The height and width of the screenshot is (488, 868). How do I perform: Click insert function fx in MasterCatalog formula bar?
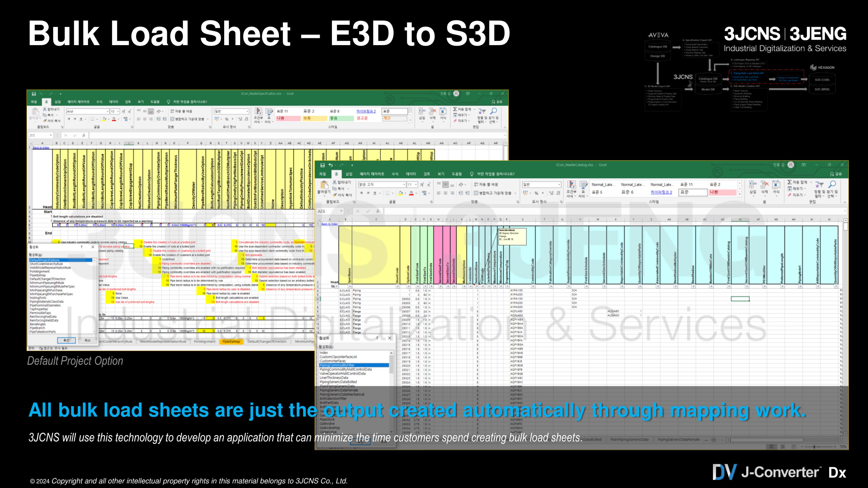coord(378,211)
